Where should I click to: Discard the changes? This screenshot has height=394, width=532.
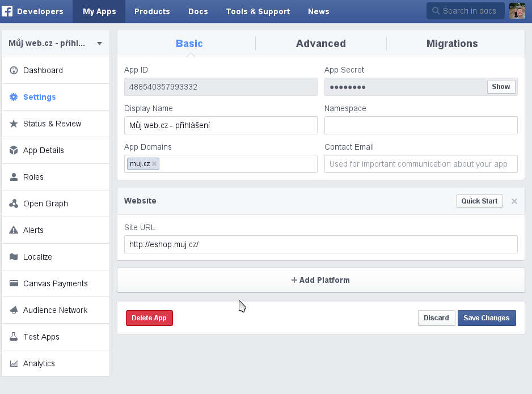coord(436,318)
